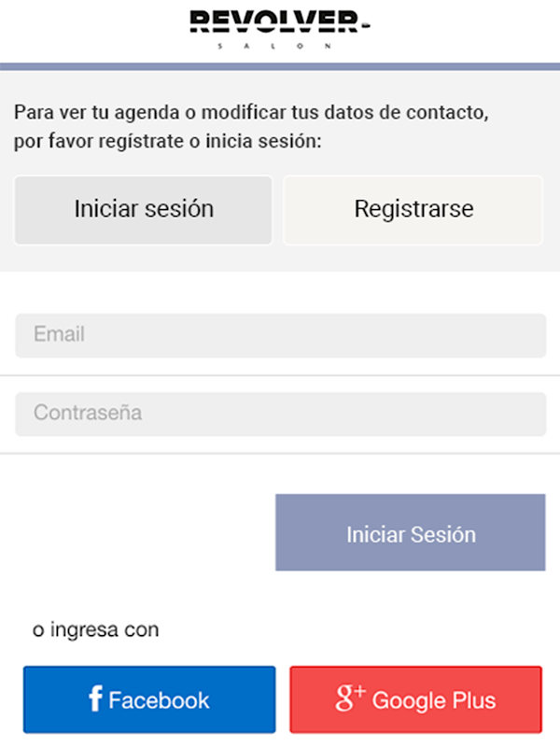560x747 pixels.
Task: Focus the Email input field
Action: [280, 335]
